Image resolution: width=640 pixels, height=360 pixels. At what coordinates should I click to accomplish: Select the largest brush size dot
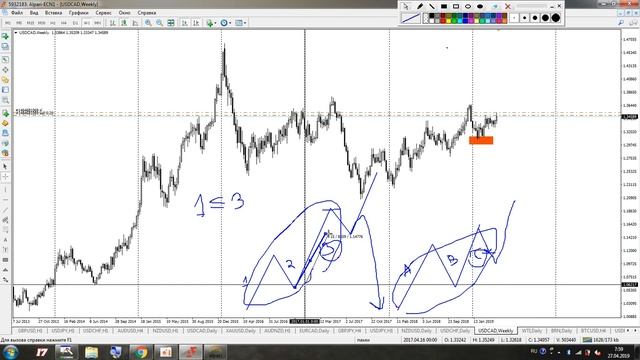click(x=556, y=18)
